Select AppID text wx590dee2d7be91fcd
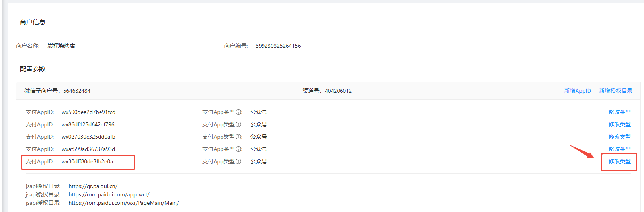 [x=88, y=112]
